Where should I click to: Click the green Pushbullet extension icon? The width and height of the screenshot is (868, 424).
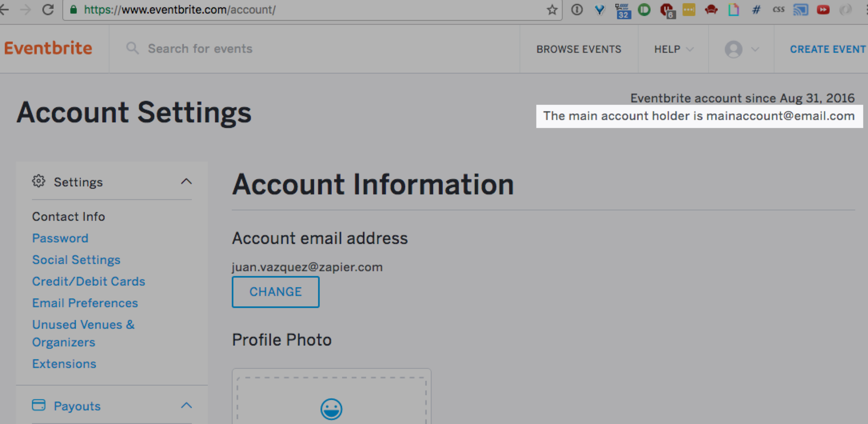[x=644, y=10]
